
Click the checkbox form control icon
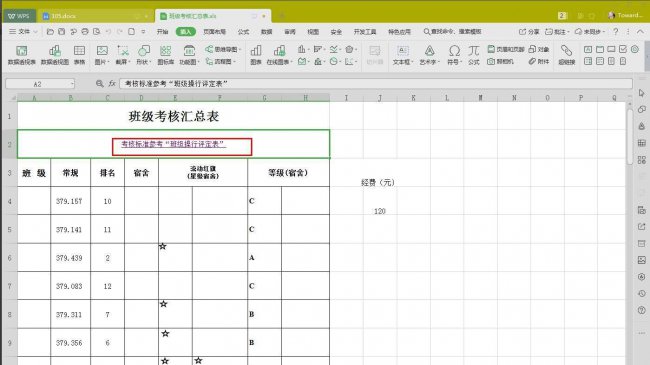coord(623,49)
